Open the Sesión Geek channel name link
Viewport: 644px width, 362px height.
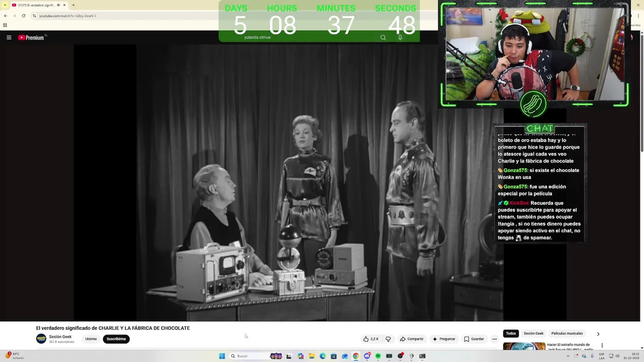(60, 337)
